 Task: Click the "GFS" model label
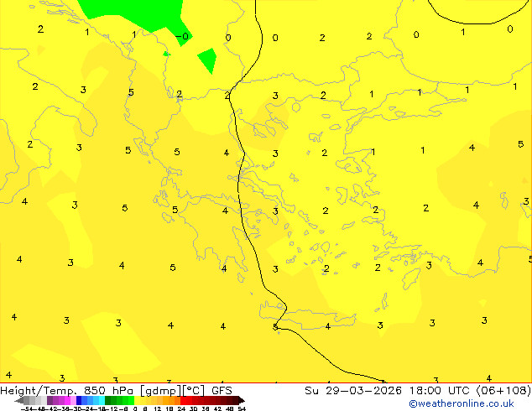pos(222,391)
